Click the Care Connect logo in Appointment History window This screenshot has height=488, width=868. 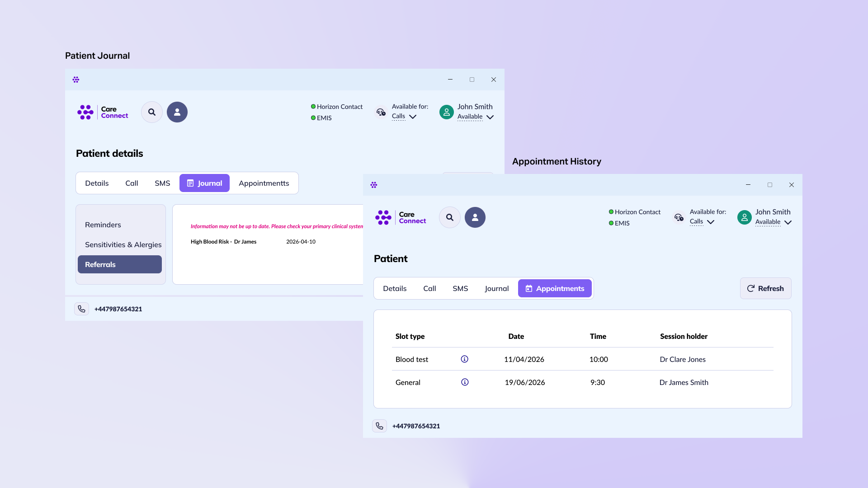[401, 217]
